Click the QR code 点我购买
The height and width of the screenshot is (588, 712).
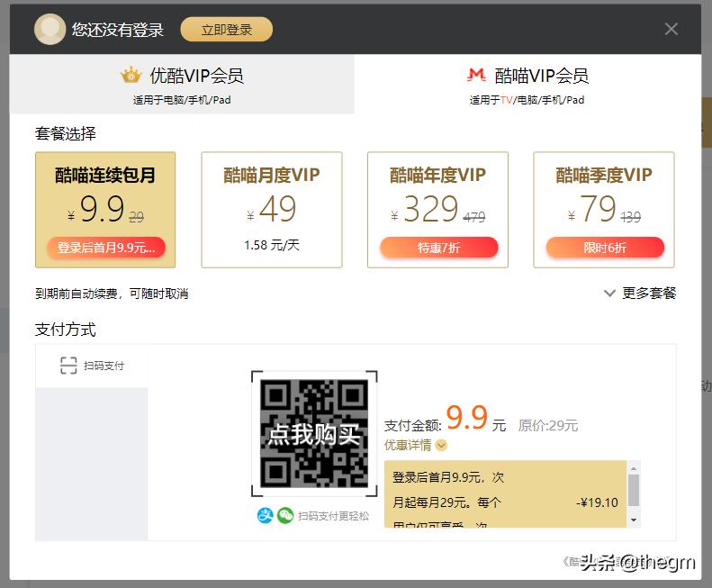[314, 433]
